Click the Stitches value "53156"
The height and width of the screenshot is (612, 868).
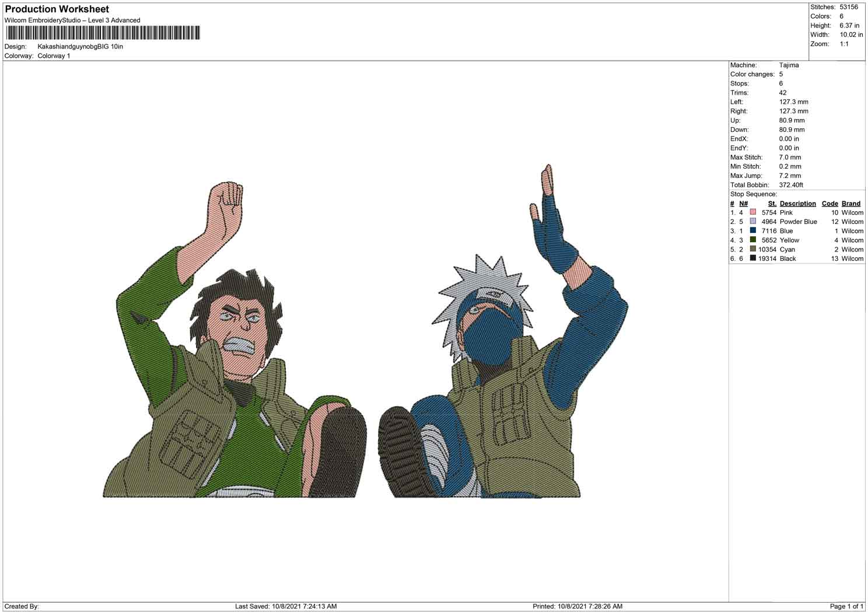[x=849, y=7]
